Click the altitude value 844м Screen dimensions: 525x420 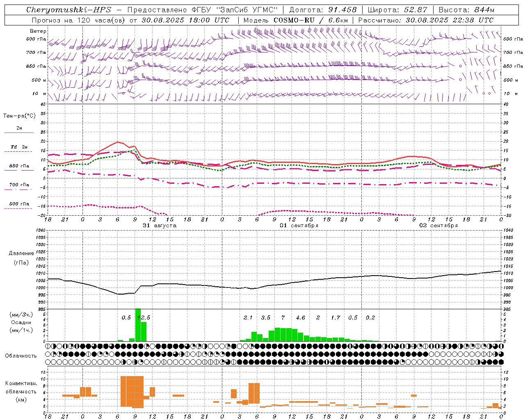tap(484, 10)
